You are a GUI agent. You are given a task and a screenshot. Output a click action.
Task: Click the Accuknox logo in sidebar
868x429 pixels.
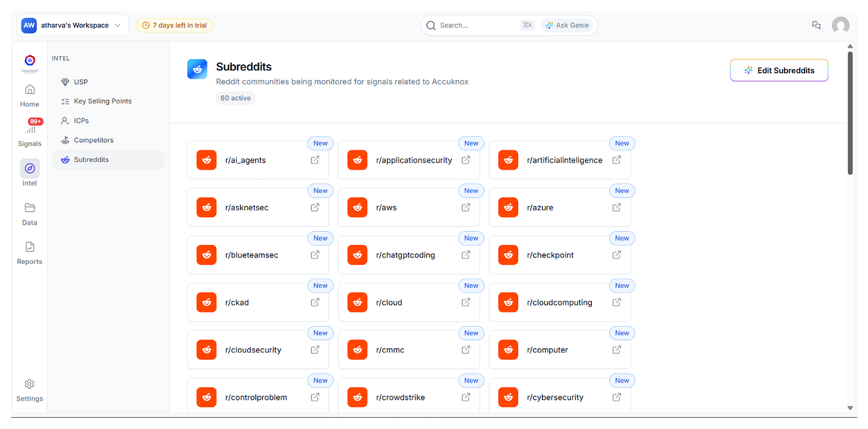[30, 60]
